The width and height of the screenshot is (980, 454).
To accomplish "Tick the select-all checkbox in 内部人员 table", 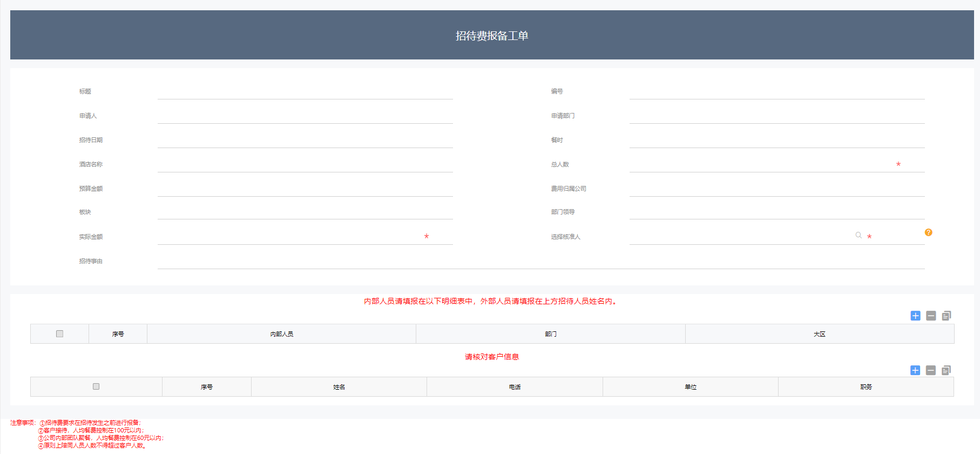I will (60, 334).
